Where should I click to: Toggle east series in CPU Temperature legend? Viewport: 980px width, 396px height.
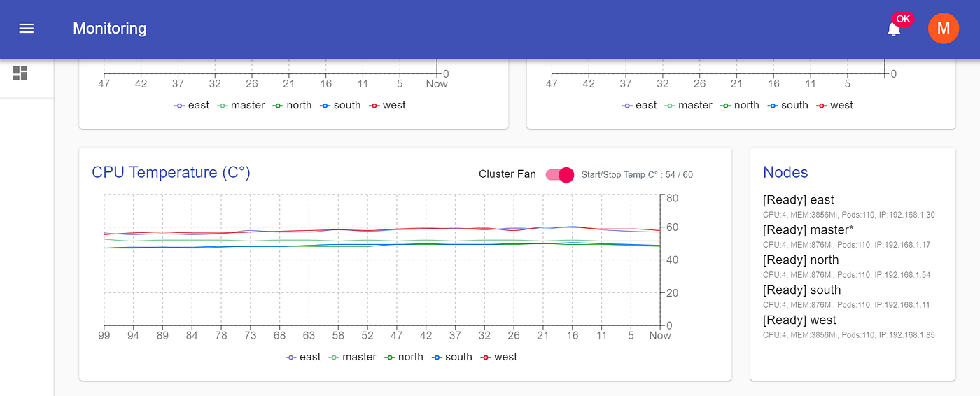click(303, 357)
